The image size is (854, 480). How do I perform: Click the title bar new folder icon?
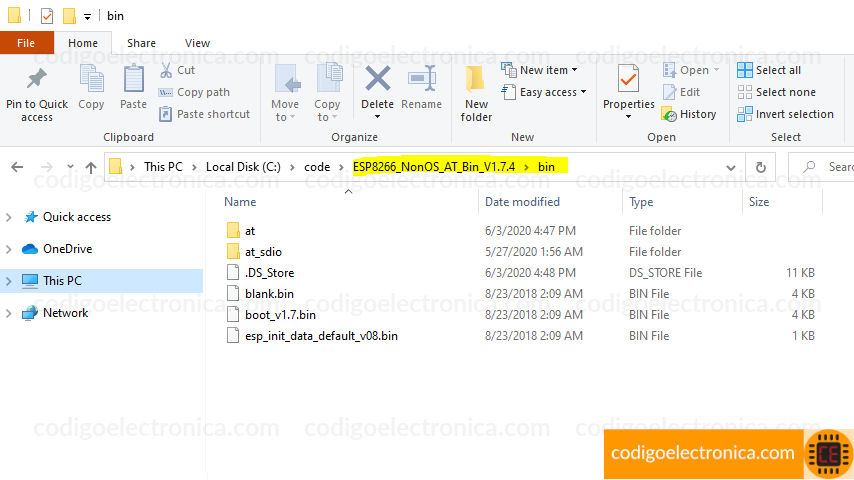pos(69,16)
